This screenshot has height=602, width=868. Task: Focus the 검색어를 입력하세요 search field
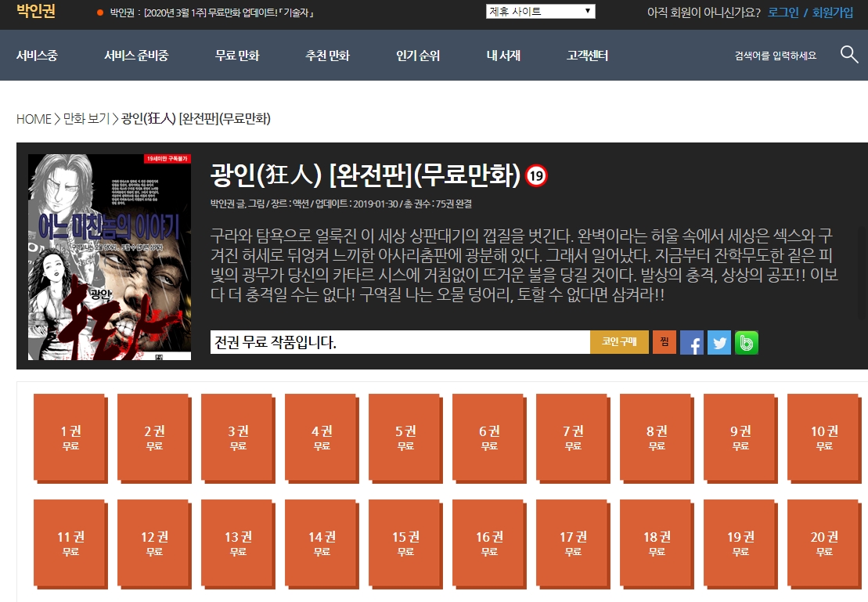[x=775, y=56]
